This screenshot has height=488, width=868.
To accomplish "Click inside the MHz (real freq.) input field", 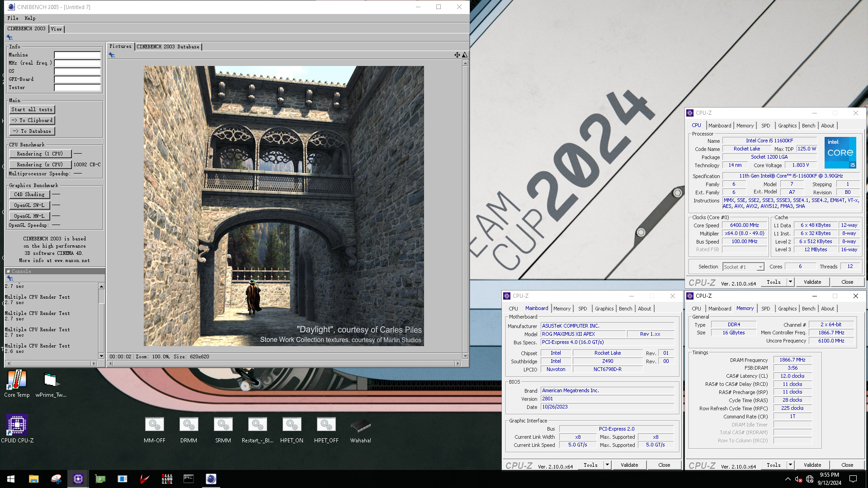I will 77,63.
